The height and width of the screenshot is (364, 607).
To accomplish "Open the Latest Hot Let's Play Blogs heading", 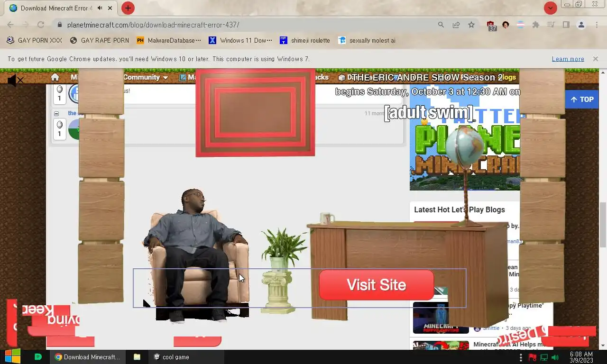I will point(460,209).
